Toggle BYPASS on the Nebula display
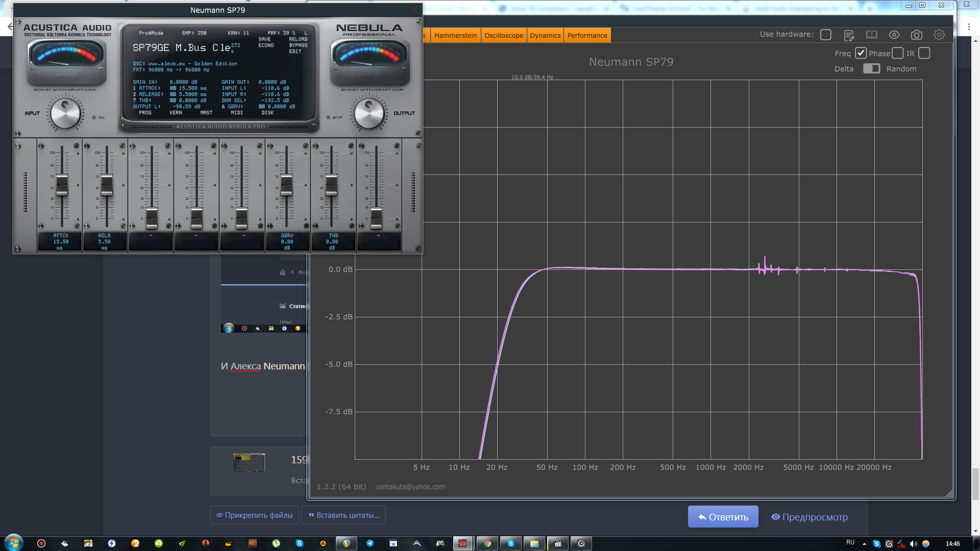 [x=298, y=45]
